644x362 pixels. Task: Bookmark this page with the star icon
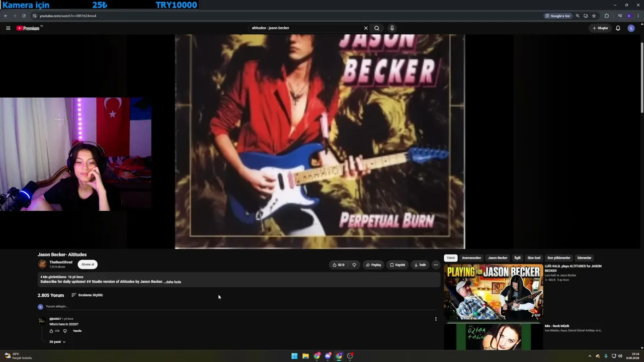coord(594,16)
